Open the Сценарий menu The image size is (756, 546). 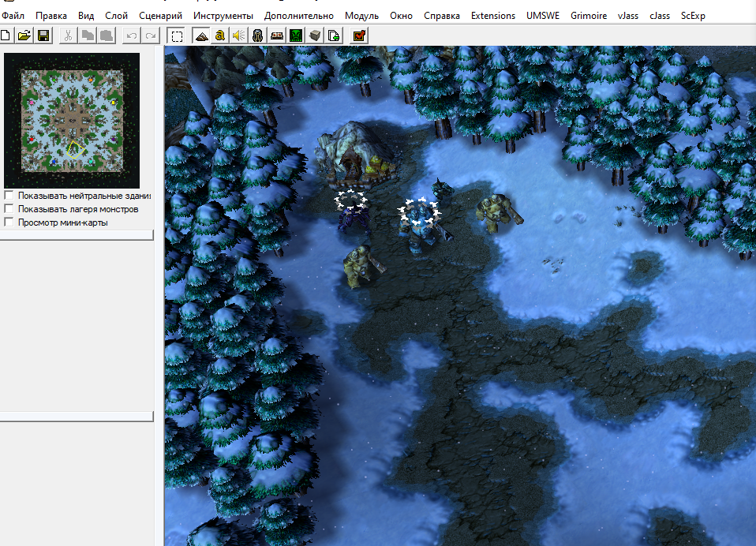click(x=160, y=16)
